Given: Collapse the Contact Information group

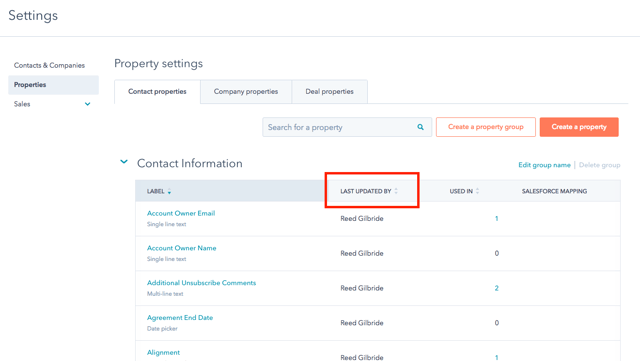Looking at the screenshot, I should [124, 162].
